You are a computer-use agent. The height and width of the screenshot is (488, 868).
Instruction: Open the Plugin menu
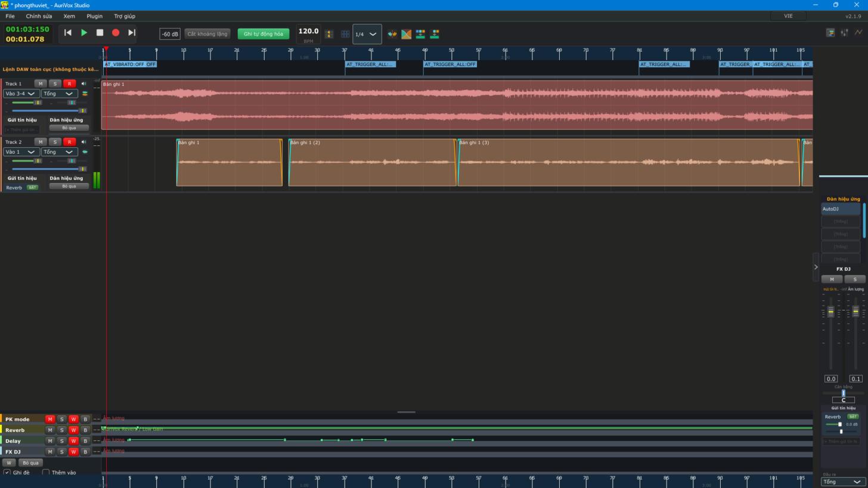pyautogui.click(x=94, y=16)
